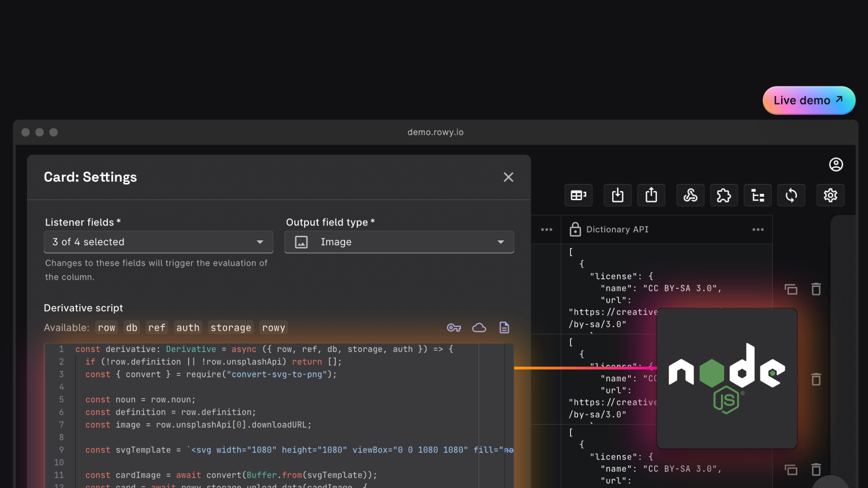
Task: Close the Card Settings dialog
Action: (x=508, y=177)
